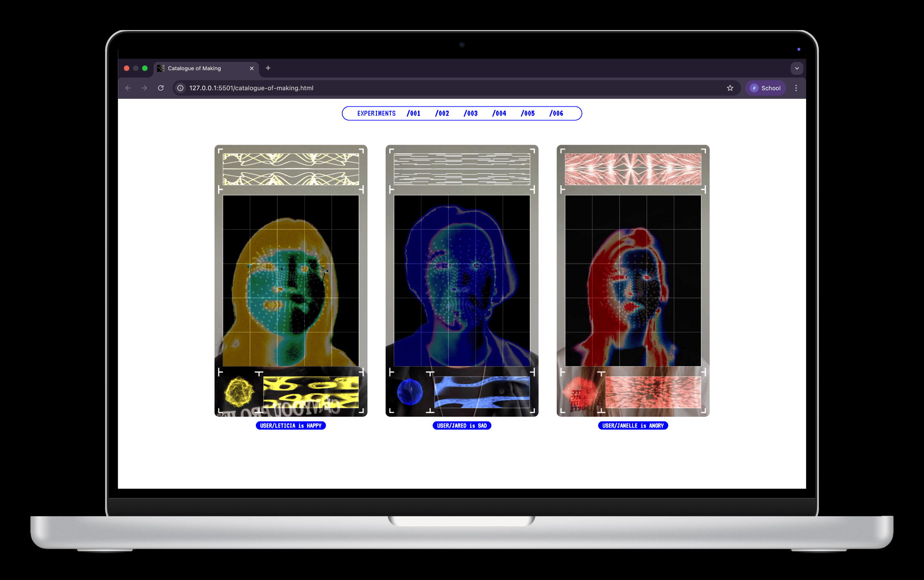The height and width of the screenshot is (580, 924).
Task: Open Chrome three-dot menu
Action: tap(796, 88)
